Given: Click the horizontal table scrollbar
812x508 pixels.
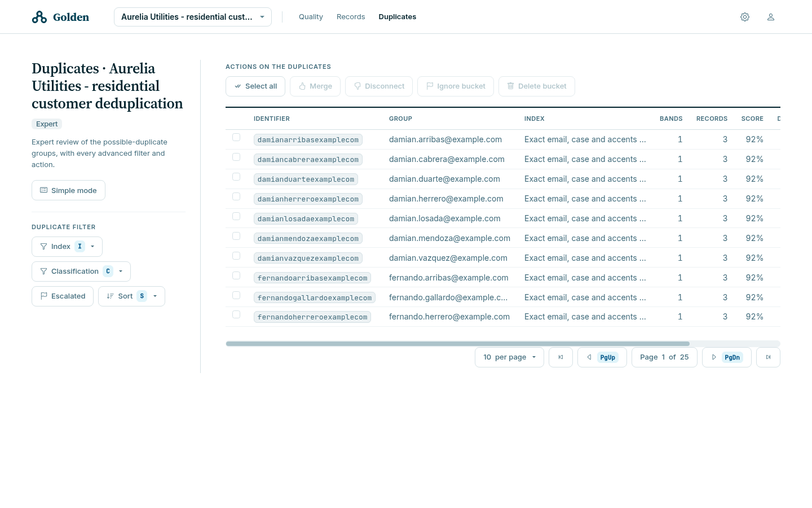Looking at the screenshot, I should tap(457, 344).
